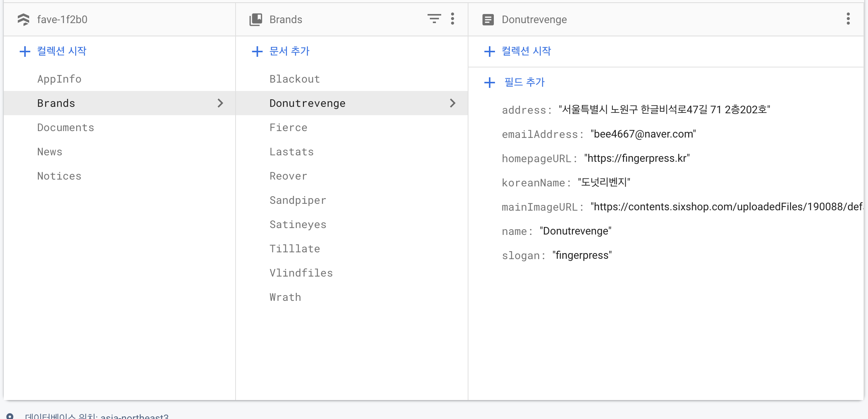This screenshot has height=419, width=868.
Task: Click the Firestore root database icon
Action: [x=23, y=19]
